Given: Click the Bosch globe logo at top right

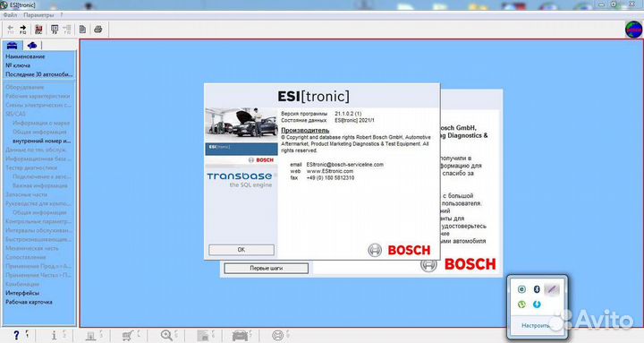Looking at the screenshot, I should pos(633,30).
